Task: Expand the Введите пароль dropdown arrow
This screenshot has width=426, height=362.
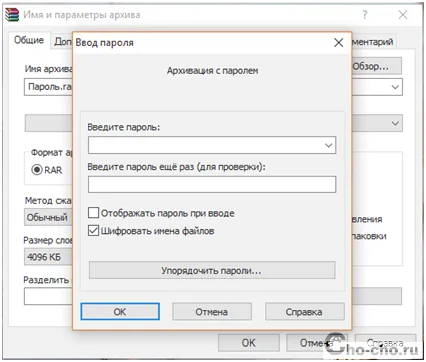Action: pos(328,145)
